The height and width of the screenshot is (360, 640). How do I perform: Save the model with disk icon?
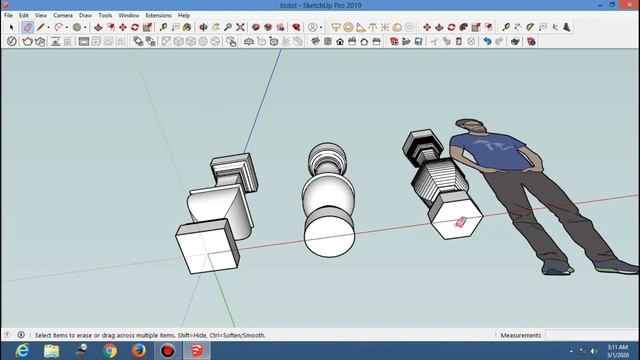418,41
